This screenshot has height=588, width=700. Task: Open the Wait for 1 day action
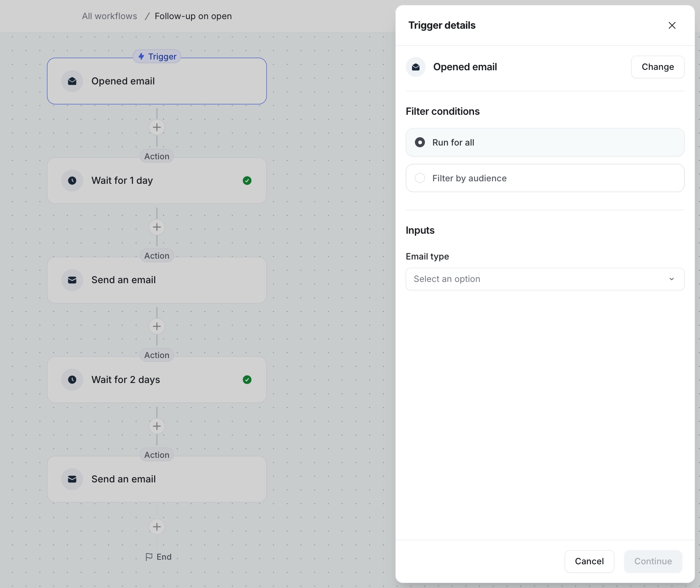[157, 180]
